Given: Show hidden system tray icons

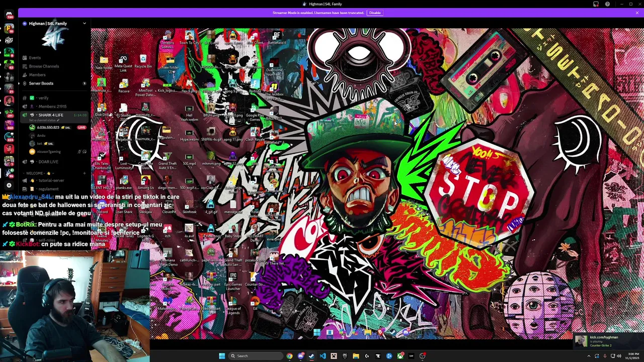Looking at the screenshot, I should [589, 356].
